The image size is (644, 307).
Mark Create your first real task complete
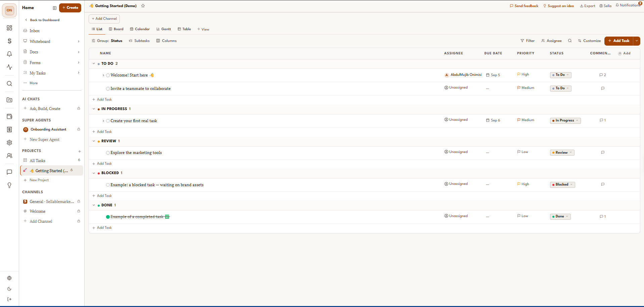(108, 121)
